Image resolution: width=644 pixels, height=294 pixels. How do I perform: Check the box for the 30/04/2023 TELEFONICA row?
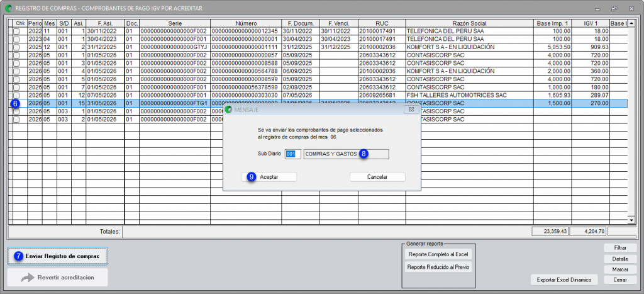point(16,39)
